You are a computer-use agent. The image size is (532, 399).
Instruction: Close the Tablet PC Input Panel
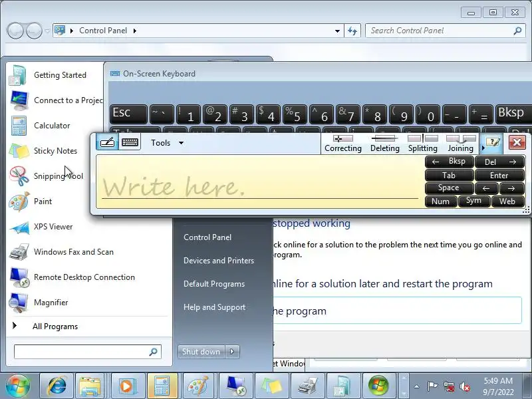point(517,142)
